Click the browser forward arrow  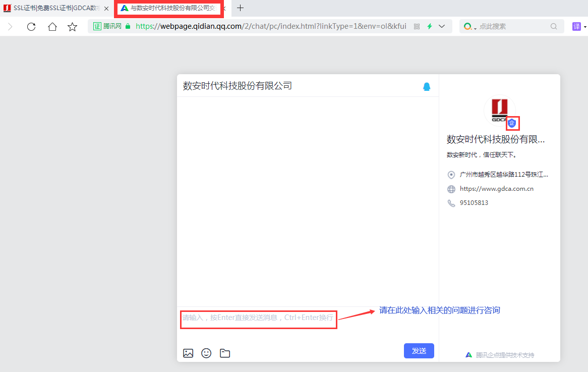(10, 27)
